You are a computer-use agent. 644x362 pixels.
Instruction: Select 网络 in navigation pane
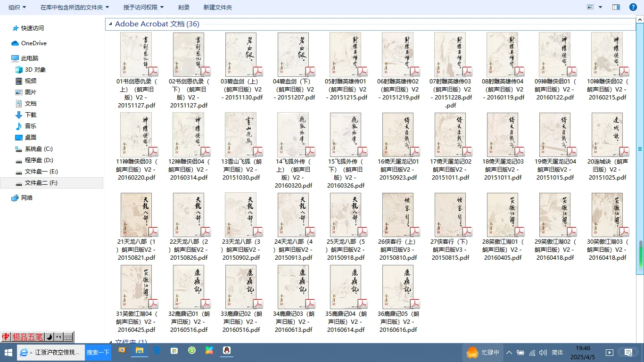pyautogui.click(x=22, y=198)
